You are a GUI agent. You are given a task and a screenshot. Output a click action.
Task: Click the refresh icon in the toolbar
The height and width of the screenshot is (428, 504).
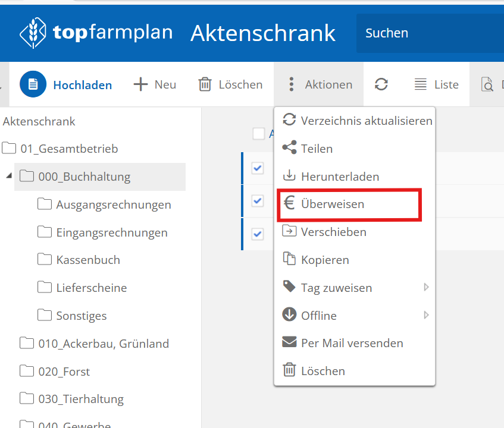381,84
